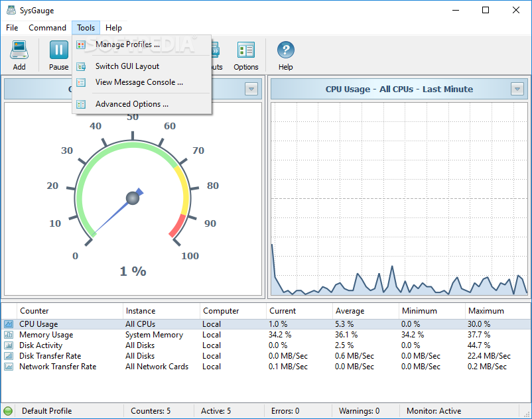Open the File menu

point(12,28)
